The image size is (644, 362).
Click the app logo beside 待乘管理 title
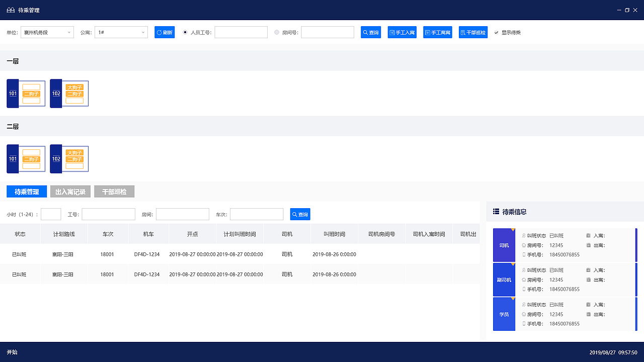(x=11, y=10)
